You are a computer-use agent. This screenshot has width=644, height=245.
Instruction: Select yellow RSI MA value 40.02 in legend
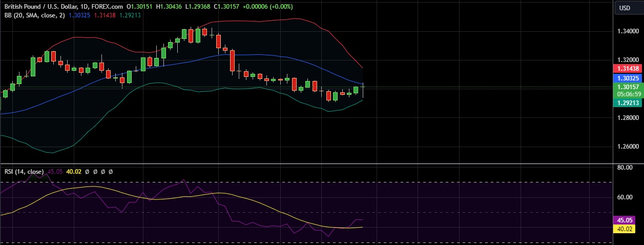pyautogui.click(x=74, y=172)
